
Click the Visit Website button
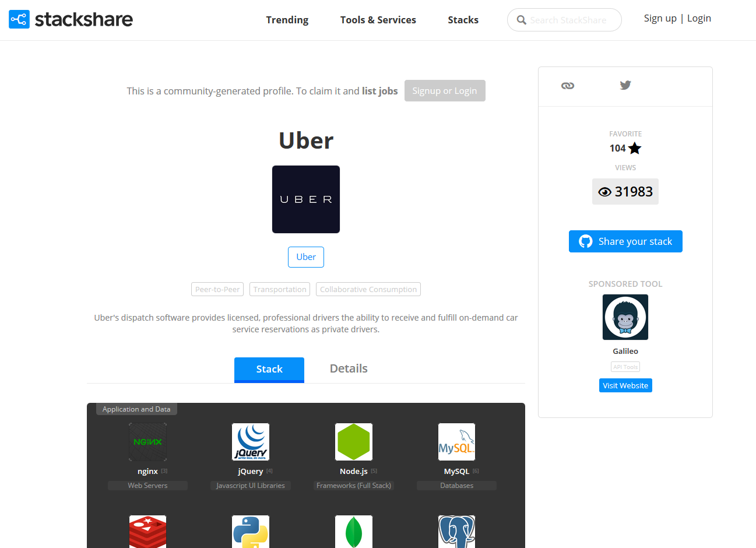[625, 385]
